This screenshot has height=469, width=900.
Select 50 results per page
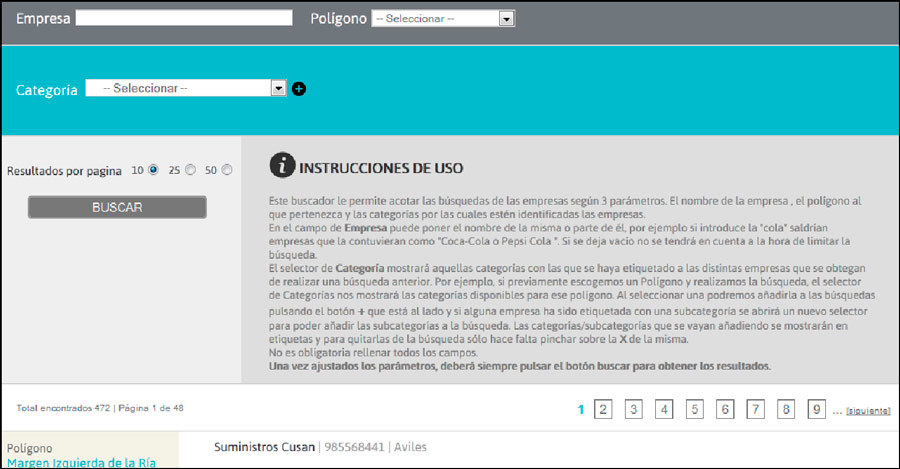coord(227,170)
